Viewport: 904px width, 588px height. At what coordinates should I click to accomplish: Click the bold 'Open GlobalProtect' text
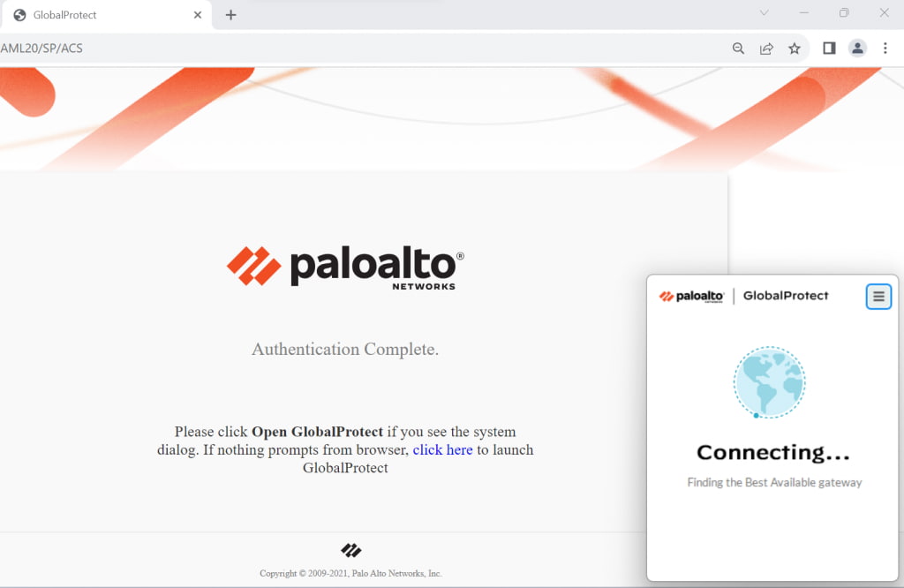[317, 432]
